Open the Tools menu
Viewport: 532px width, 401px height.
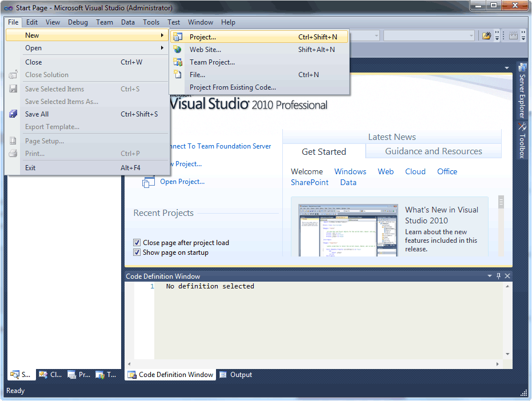[x=151, y=22]
